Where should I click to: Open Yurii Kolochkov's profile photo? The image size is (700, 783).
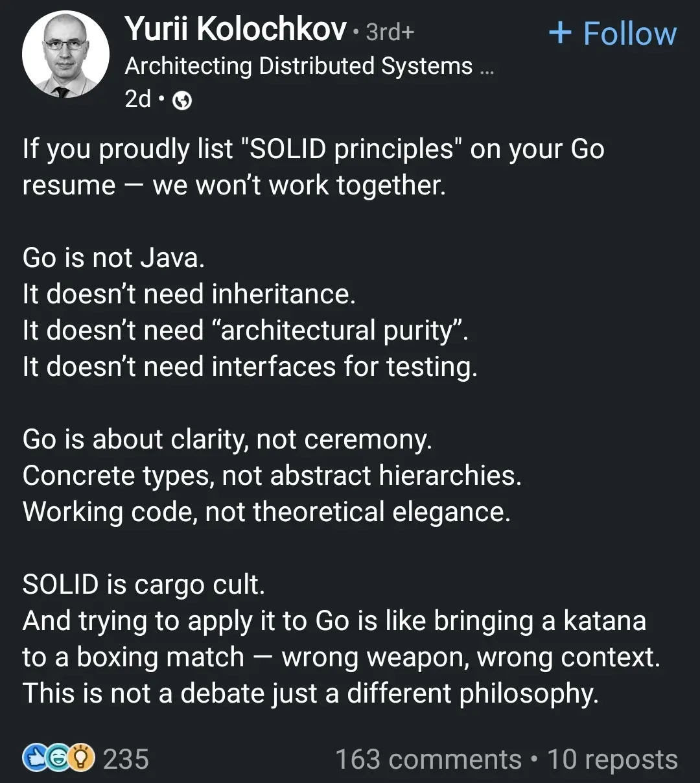pos(65,54)
